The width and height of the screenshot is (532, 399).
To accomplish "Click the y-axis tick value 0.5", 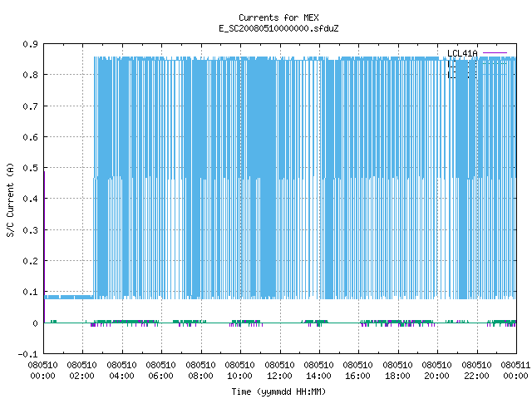I will click(x=30, y=168).
